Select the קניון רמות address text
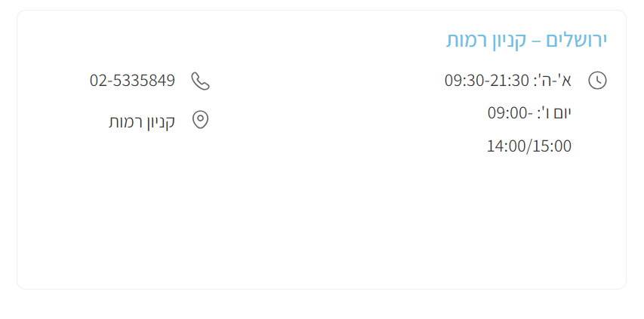Screen dimensions: 644x319 pos(142,121)
